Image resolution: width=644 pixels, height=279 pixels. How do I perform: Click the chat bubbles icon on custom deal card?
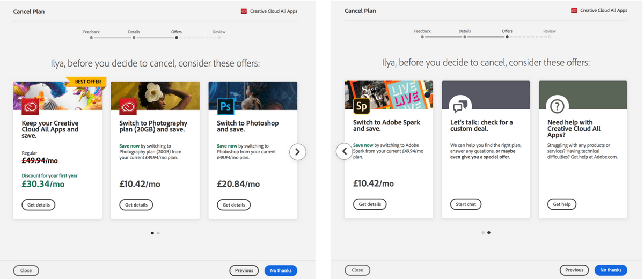pyautogui.click(x=460, y=106)
